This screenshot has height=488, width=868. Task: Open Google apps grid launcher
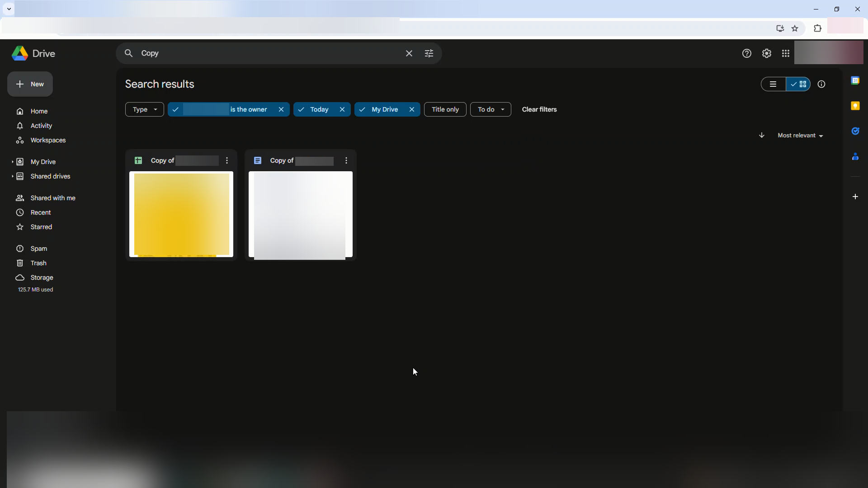[786, 53]
